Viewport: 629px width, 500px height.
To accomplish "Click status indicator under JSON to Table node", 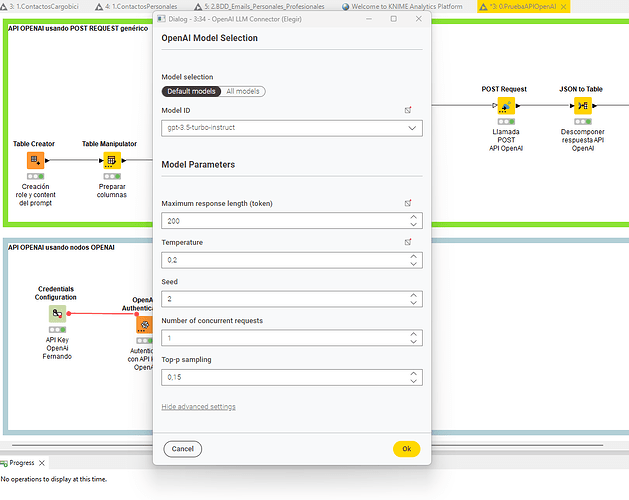I will tap(583, 122).
